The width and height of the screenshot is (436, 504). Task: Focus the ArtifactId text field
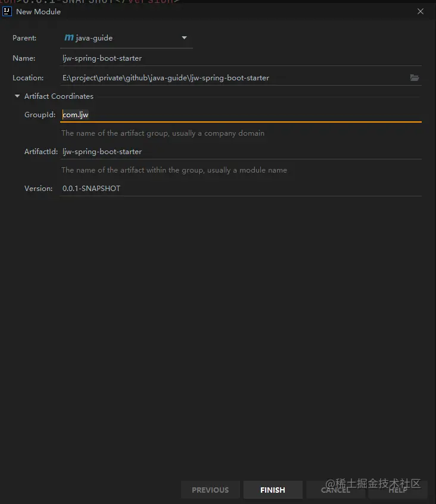[x=241, y=152]
